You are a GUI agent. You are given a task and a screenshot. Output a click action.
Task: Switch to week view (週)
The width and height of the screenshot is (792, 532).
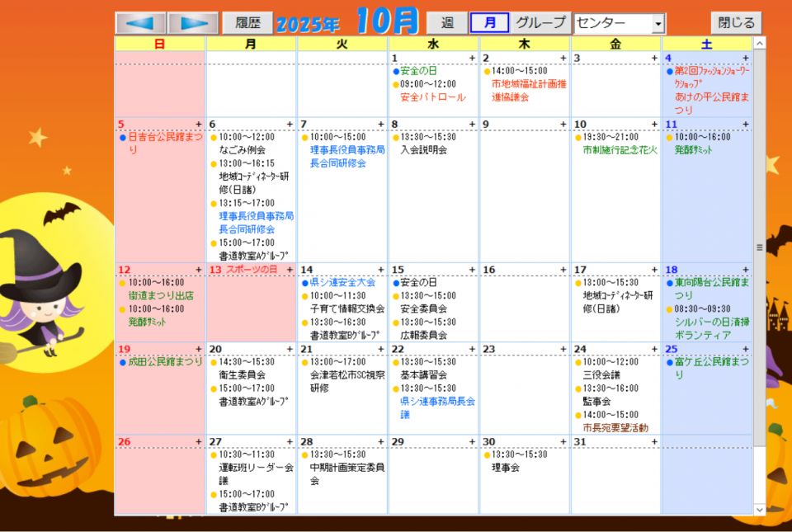446,23
